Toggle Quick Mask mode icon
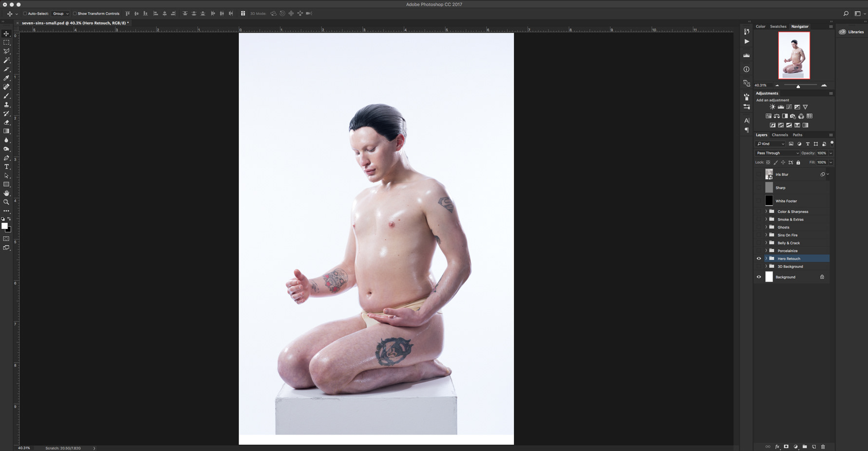The height and width of the screenshot is (451, 868). point(6,239)
